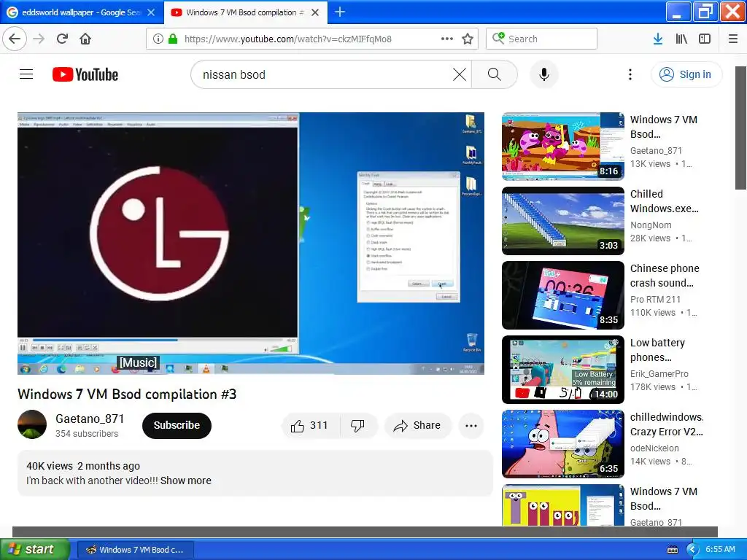Image resolution: width=747 pixels, height=560 pixels.
Task: Click the taskbar keyboard icon
Action: click(x=672, y=550)
